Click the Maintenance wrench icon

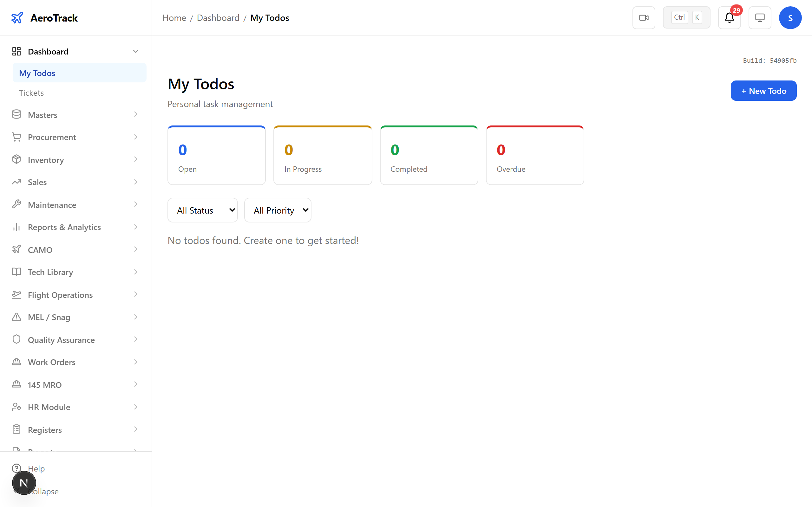click(x=17, y=204)
